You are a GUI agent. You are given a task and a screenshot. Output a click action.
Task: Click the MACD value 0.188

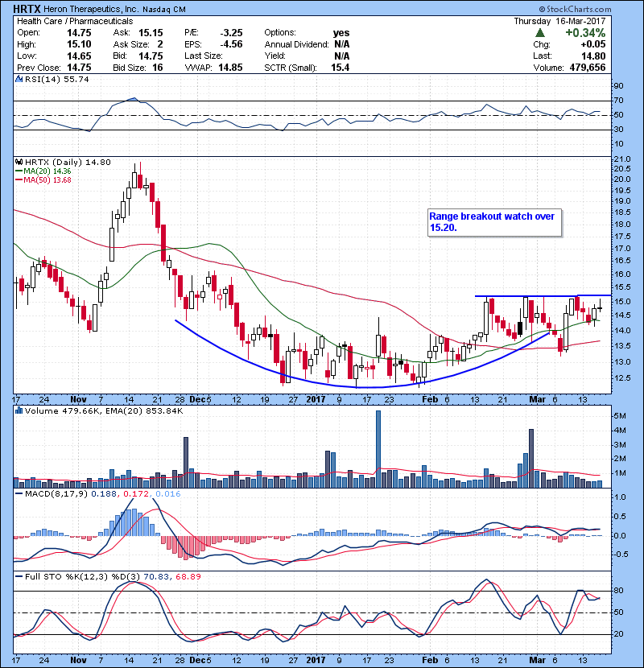[105, 494]
